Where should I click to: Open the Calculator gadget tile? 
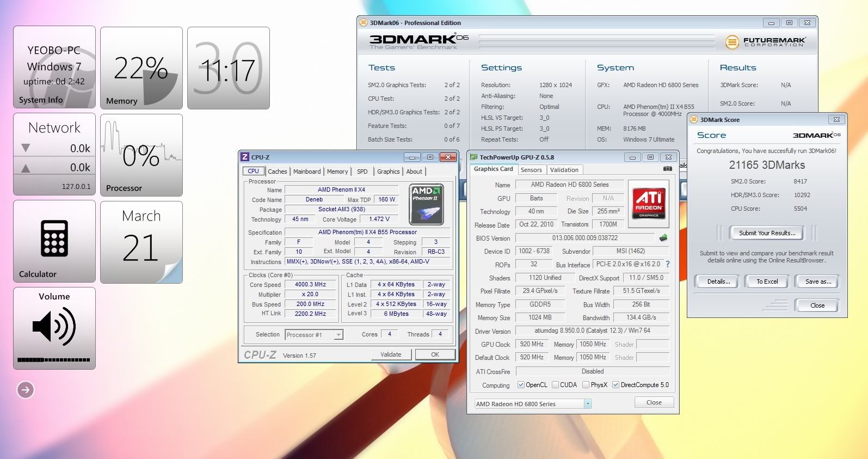point(54,241)
